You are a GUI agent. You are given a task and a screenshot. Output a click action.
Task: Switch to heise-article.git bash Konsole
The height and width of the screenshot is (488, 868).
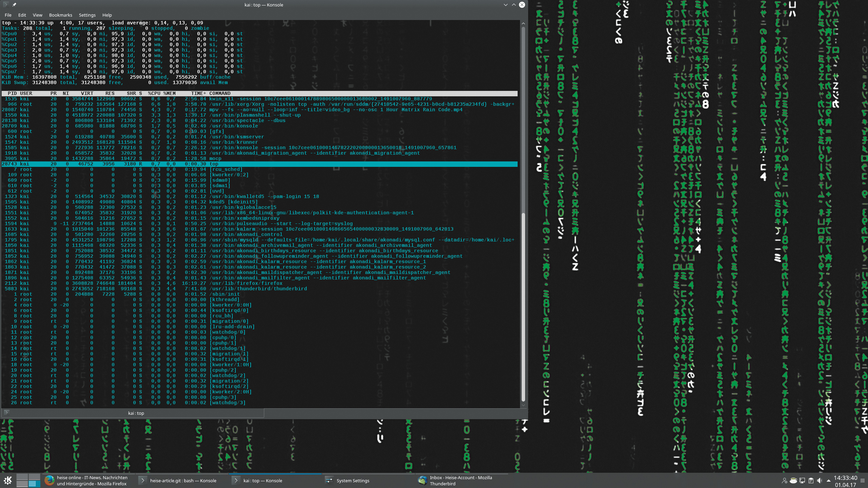click(183, 481)
